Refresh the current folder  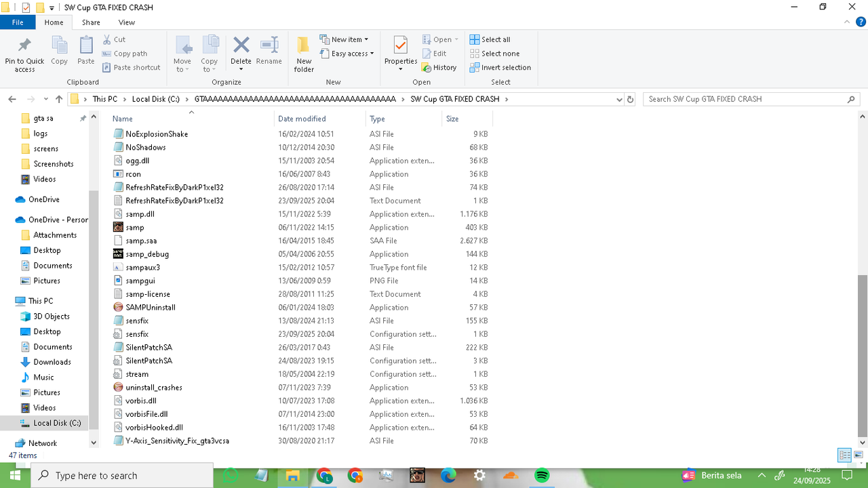tap(630, 99)
